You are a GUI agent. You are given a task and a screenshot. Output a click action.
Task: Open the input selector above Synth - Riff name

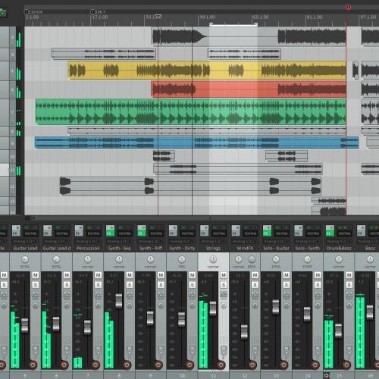(x=150, y=241)
